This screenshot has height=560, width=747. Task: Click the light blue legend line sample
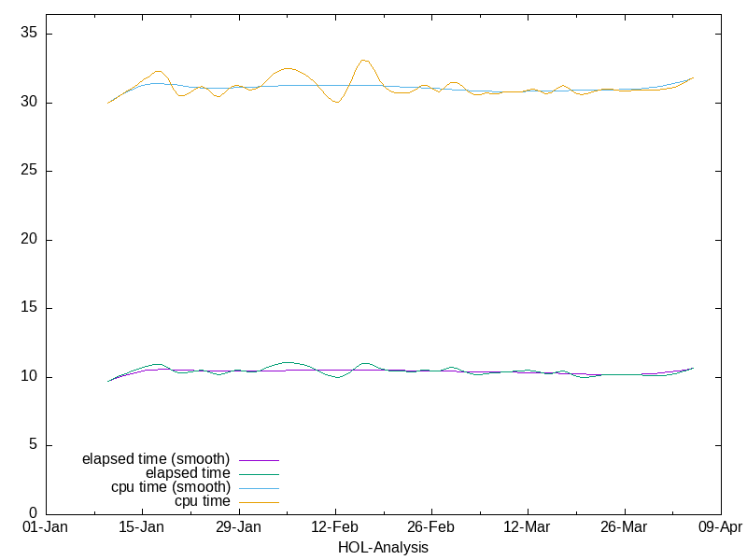(x=259, y=488)
